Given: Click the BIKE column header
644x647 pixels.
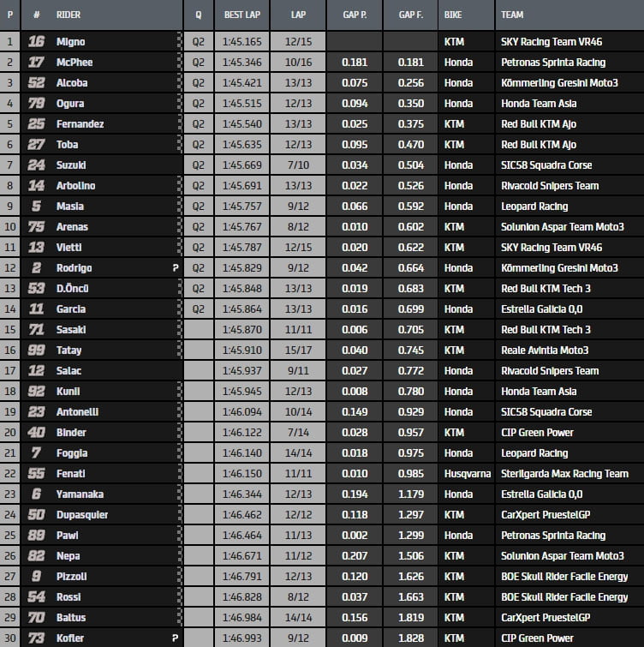Looking at the screenshot, I should click(454, 15).
